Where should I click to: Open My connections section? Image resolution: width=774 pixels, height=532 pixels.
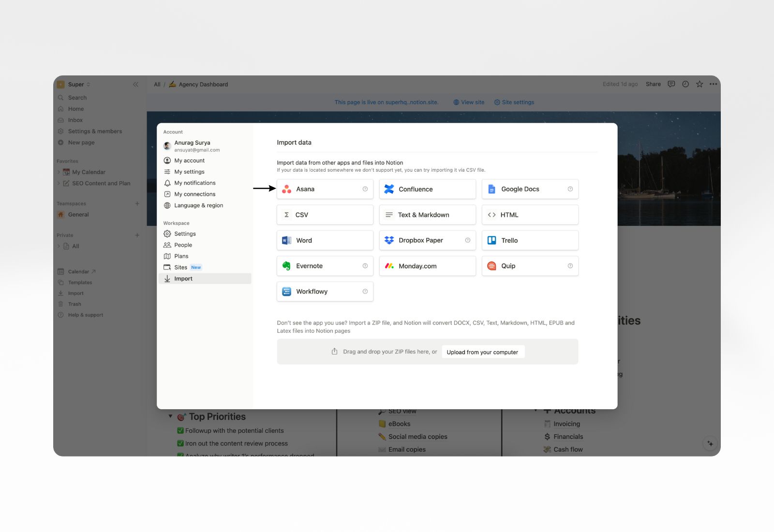[x=205, y=194]
